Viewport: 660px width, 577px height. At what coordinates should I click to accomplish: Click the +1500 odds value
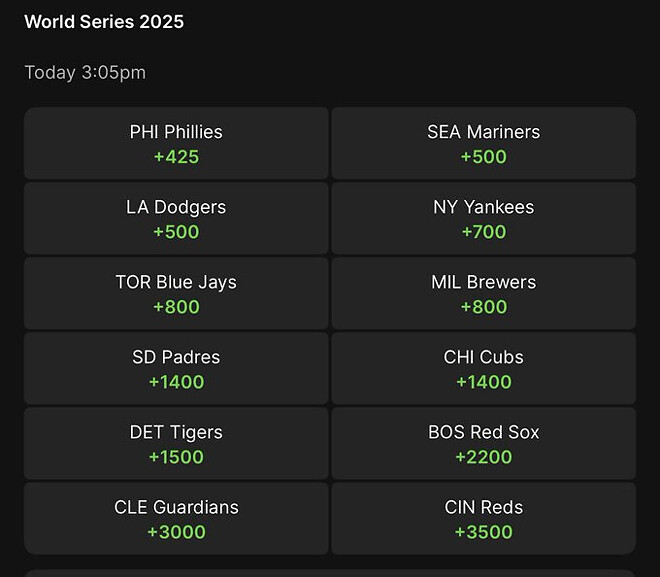[176, 457]
